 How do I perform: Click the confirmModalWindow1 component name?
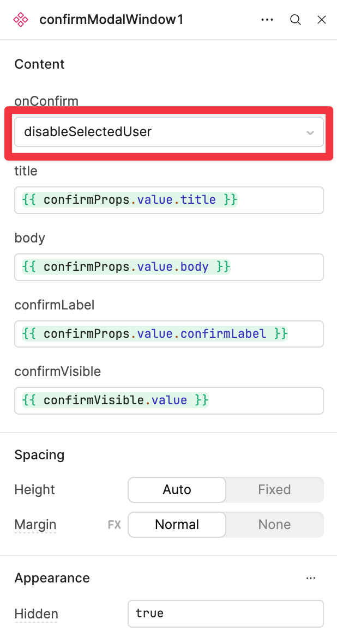(x=111, y=20)
